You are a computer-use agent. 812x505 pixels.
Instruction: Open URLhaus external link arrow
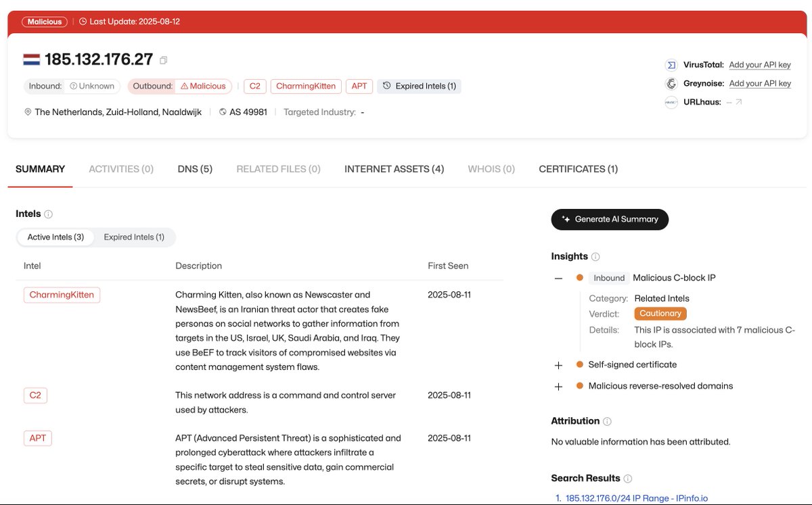[738, 102]
